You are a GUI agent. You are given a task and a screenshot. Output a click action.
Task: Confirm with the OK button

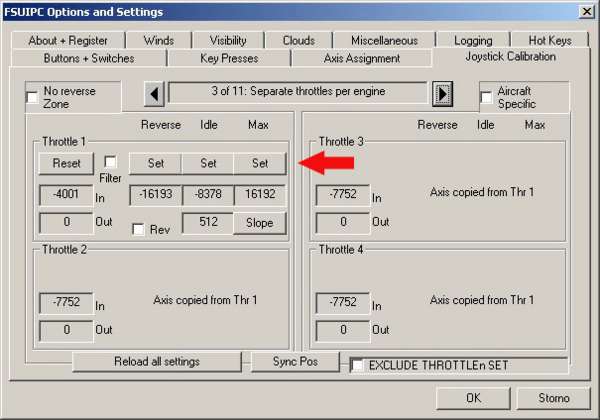pos(473,398)
